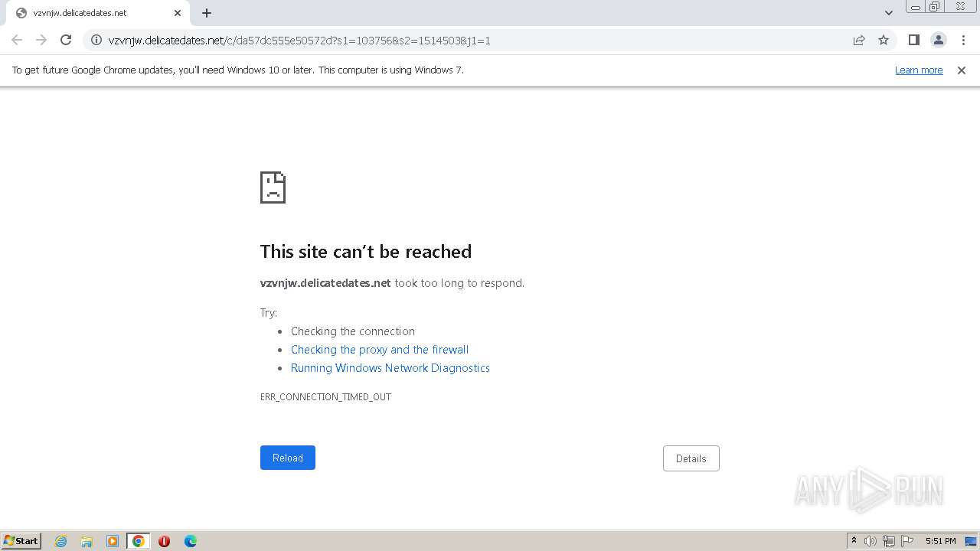The image size is (980, 551).
Task: Click the ERR_CONNECTION_TIMED_OUT error code
Action: [325, 397]
